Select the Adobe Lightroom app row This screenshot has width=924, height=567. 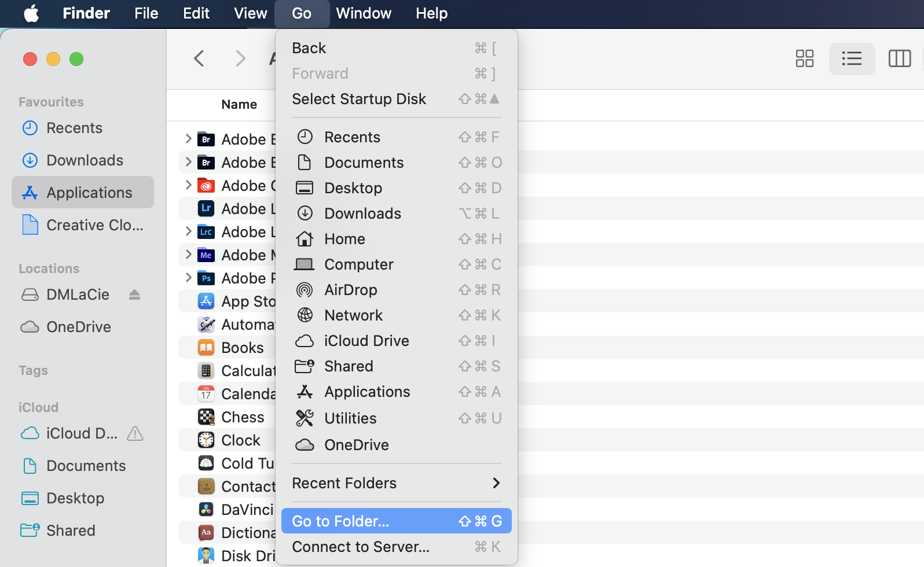(x=227, y=208)
